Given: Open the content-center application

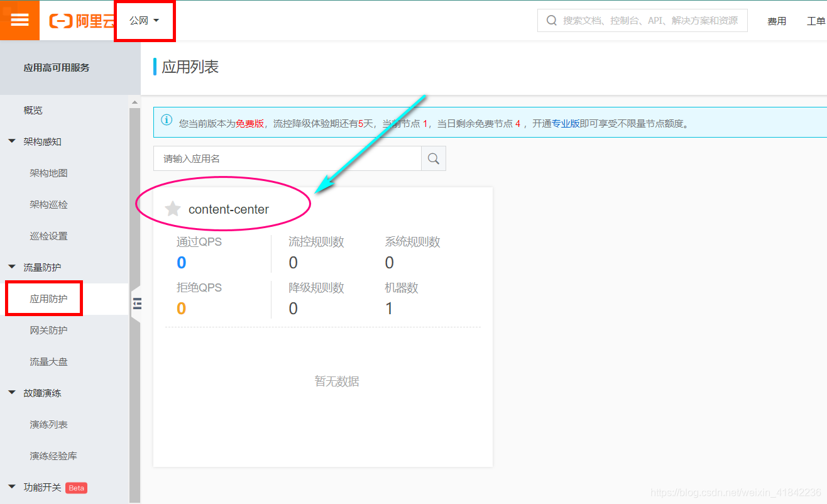Looking at the screenshot, I should (x=229, y=209).
